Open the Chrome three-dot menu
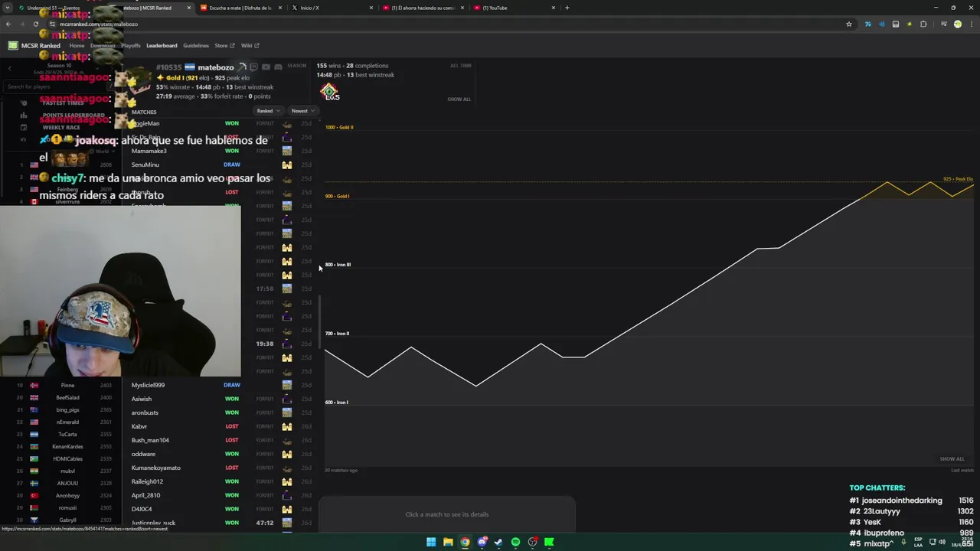The height and width of the screenshot is (551, 980). tap(972, 24)
